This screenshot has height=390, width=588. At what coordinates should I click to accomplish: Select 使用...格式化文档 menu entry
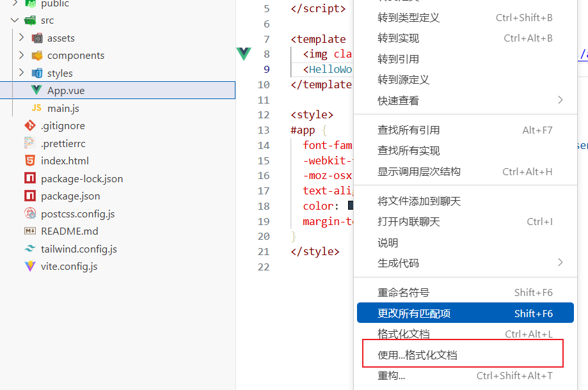pyautogui.click(x=465, y=355)
